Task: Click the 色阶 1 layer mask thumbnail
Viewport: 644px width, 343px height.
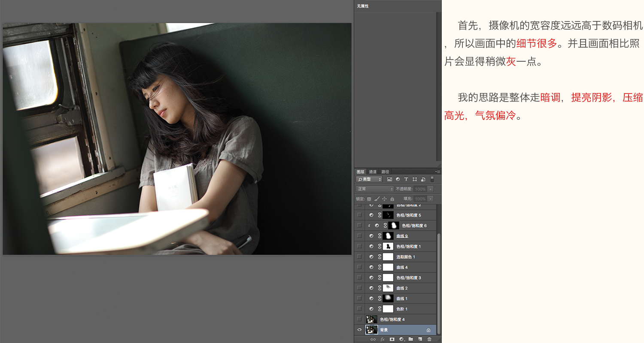Action: click(x=388, y=309)
